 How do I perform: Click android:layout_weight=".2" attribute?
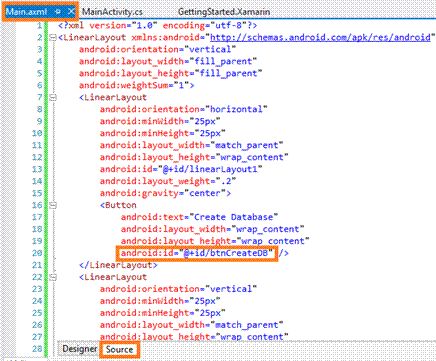point(168,181)
